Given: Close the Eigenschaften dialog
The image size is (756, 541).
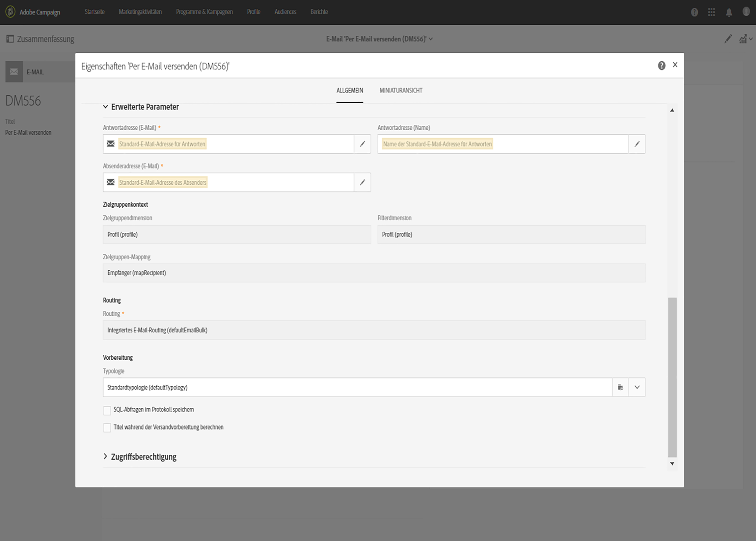Looking at the screenshot, I should pyautogui.click(x=675, y=65).
